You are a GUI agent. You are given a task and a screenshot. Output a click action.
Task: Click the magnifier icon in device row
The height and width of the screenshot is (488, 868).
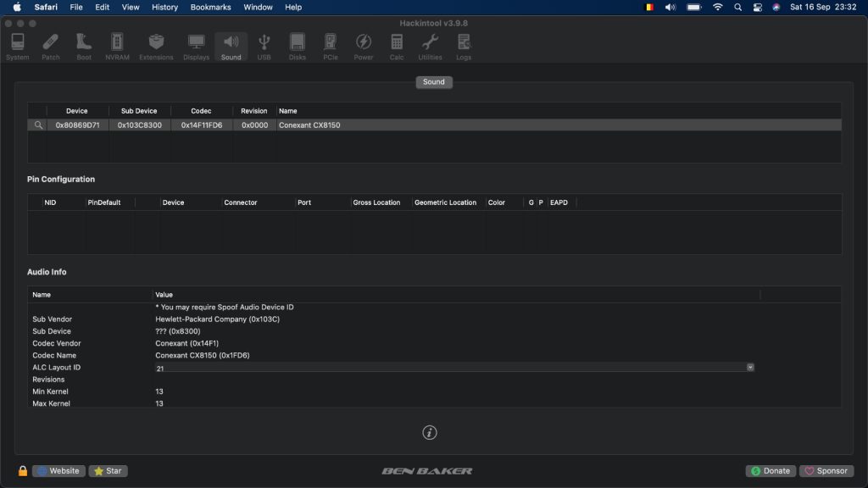point(37,125)
